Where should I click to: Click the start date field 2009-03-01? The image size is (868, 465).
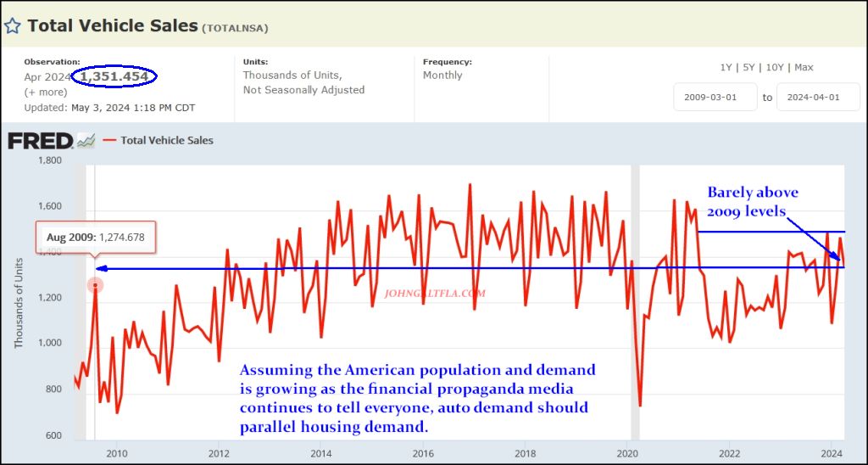[715, 98]
